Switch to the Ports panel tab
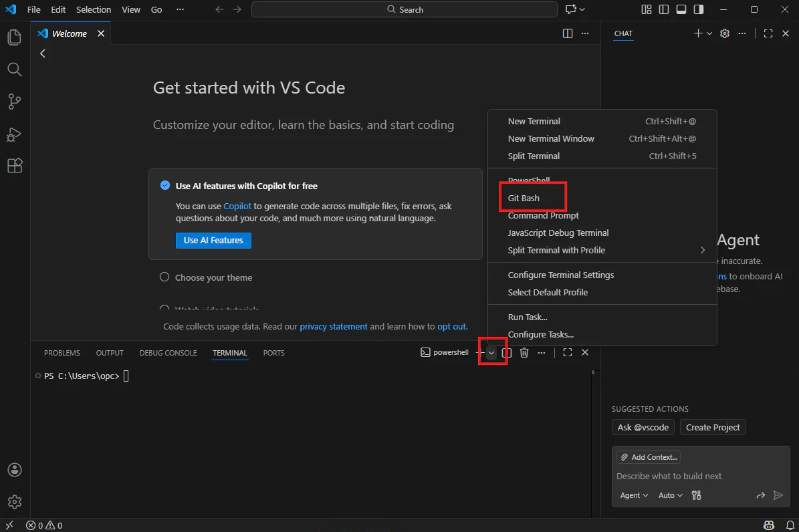Viewport: 799px width, 532px height. click(273, 353)
